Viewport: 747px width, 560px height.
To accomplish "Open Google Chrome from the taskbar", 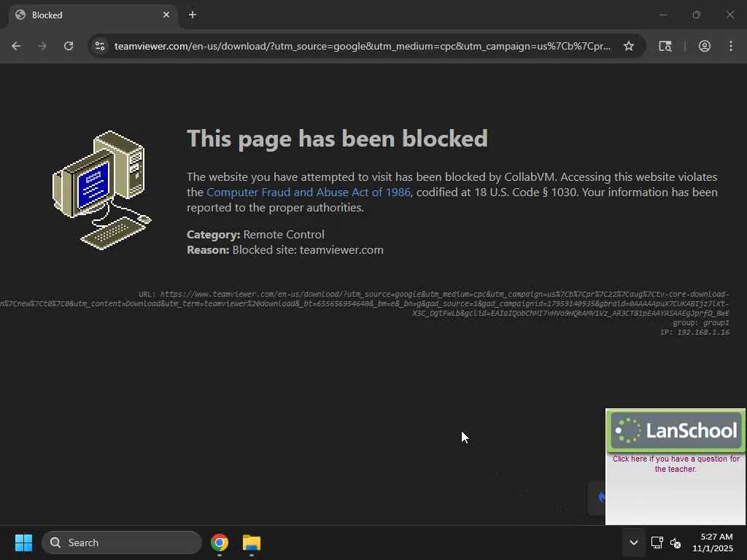I will click(220, 542).
